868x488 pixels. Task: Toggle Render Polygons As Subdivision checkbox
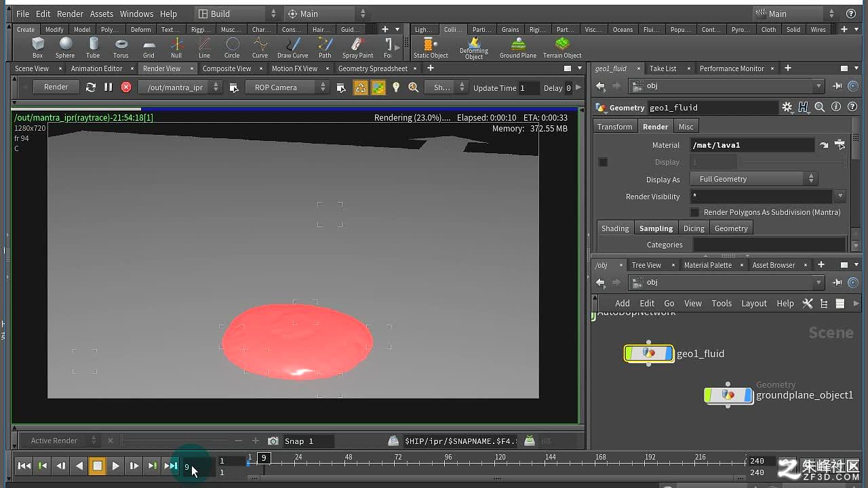[x=694, y=212]
